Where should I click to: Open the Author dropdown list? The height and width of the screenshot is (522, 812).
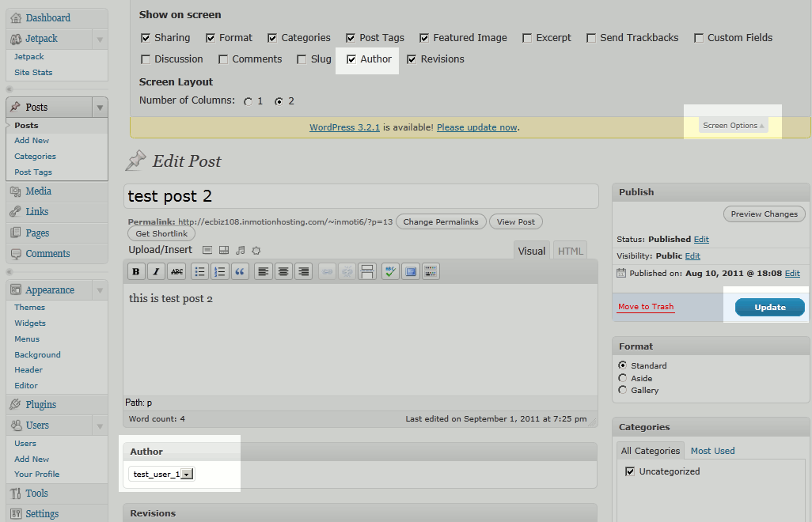pos(187,475)
